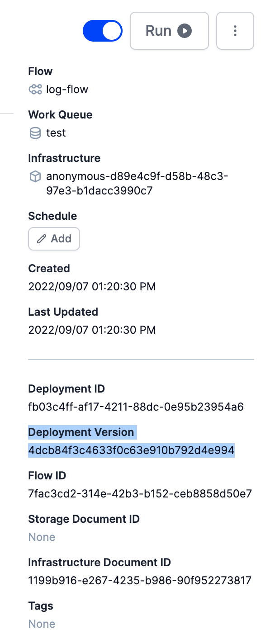Click the play icon inside the Run button
275x644 pixels.
(185, 31)
